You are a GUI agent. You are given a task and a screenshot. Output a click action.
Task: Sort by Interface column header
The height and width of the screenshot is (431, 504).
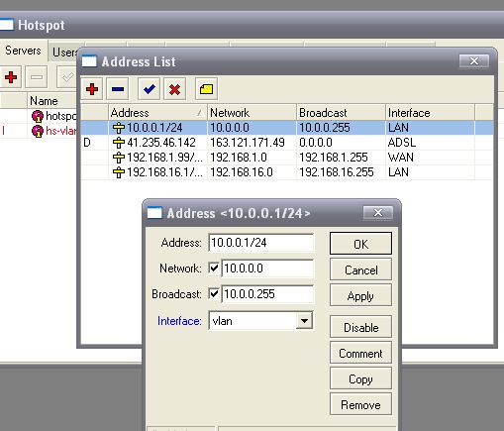pyautogui.click(x=430, y=113)
